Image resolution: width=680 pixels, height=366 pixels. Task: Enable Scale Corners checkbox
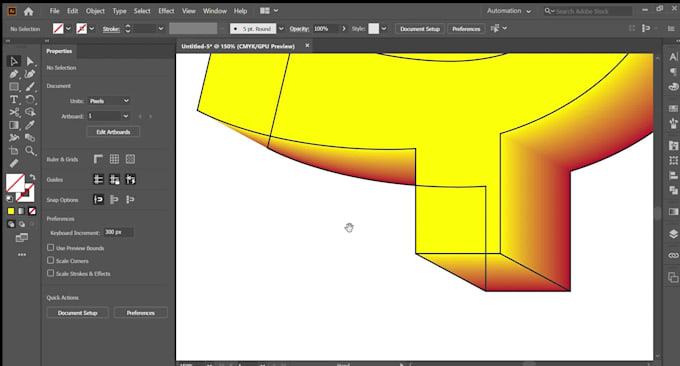[x=50, y=260]
